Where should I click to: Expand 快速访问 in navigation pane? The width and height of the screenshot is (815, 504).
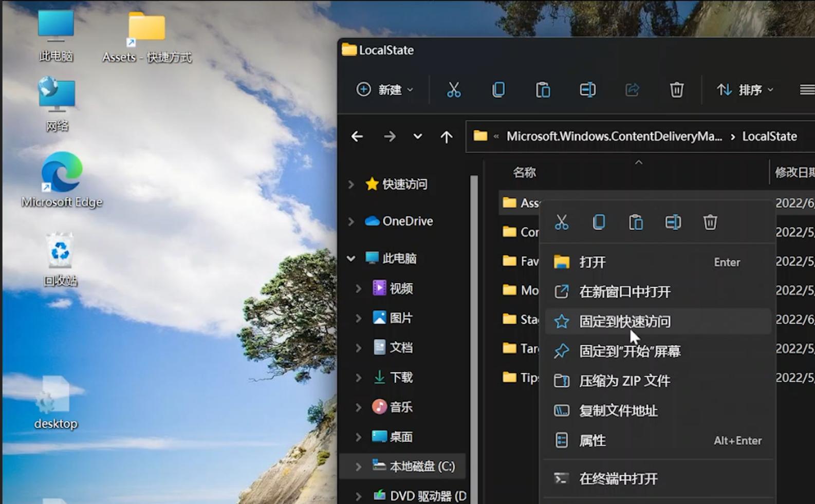tap(351, 184)
